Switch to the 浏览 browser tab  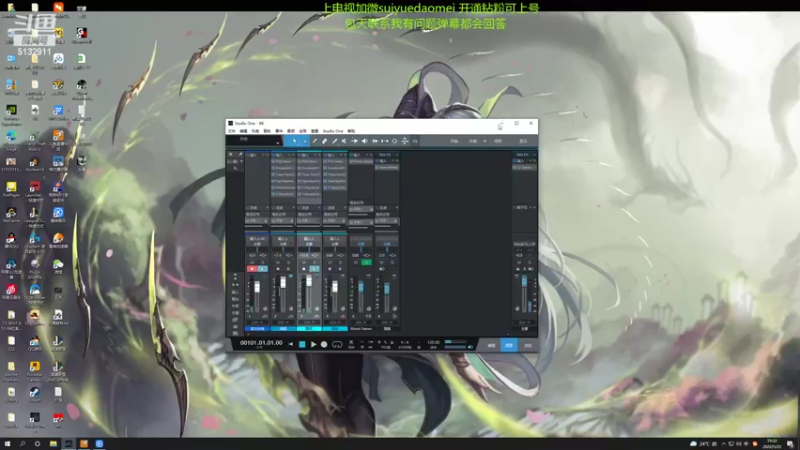[528, 345]
